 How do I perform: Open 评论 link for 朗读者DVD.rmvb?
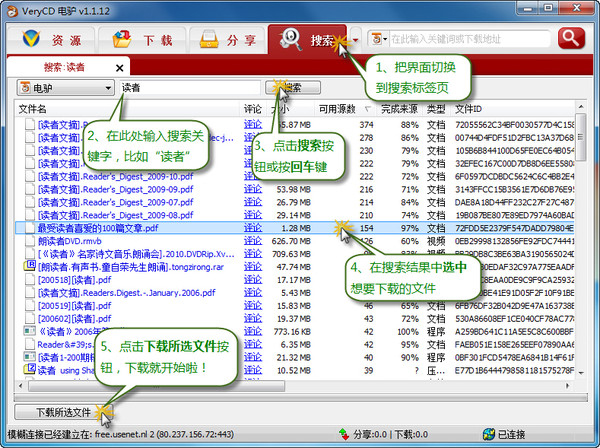click(x=253, y=241)
